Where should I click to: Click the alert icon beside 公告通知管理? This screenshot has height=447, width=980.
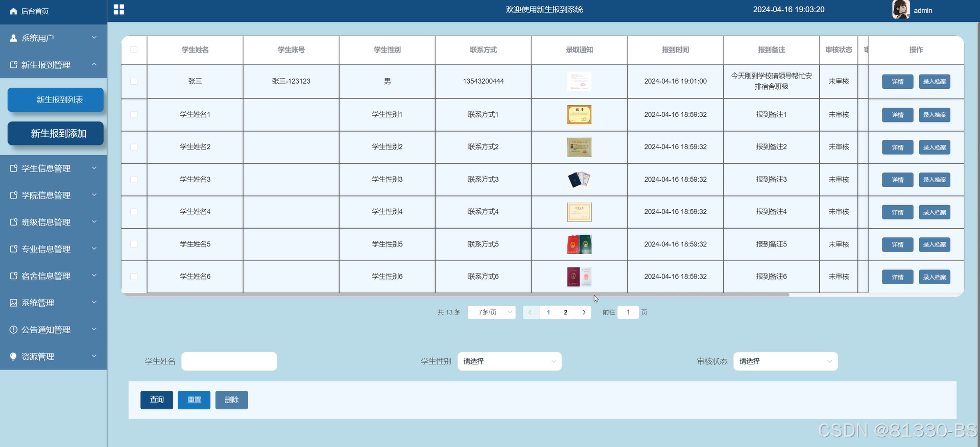click(x=13, y=330)
